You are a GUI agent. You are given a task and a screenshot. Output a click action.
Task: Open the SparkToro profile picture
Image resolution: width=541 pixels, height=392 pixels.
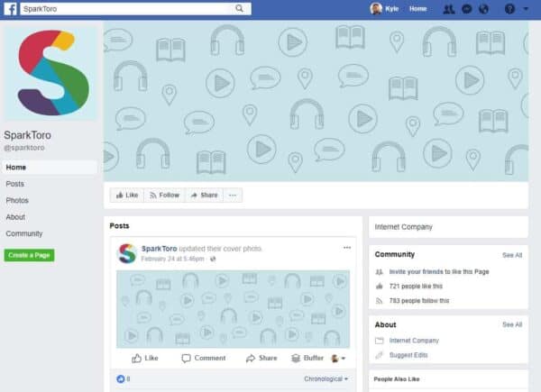[x=50, y=73]
